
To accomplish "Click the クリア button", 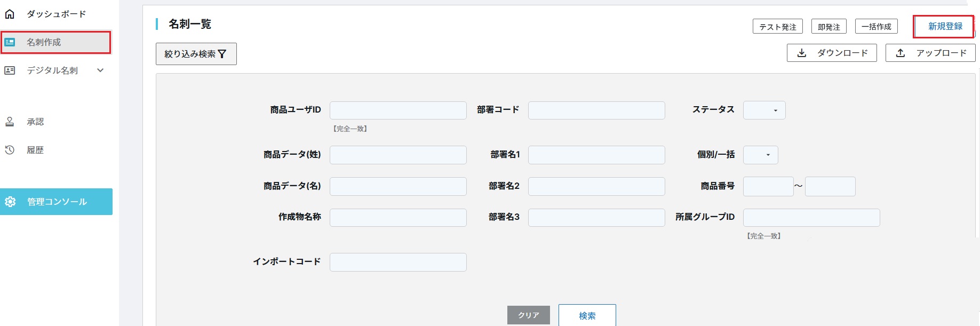I will click(x=528, y=315).
